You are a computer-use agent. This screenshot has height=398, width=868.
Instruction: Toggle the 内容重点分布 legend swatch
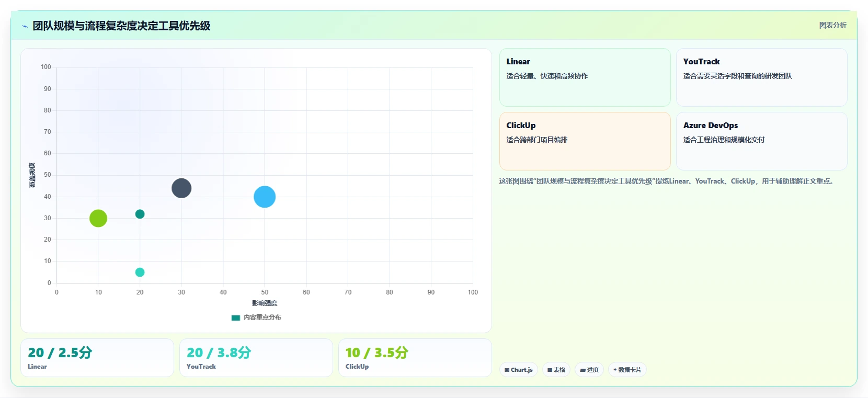tap(236, 317)
